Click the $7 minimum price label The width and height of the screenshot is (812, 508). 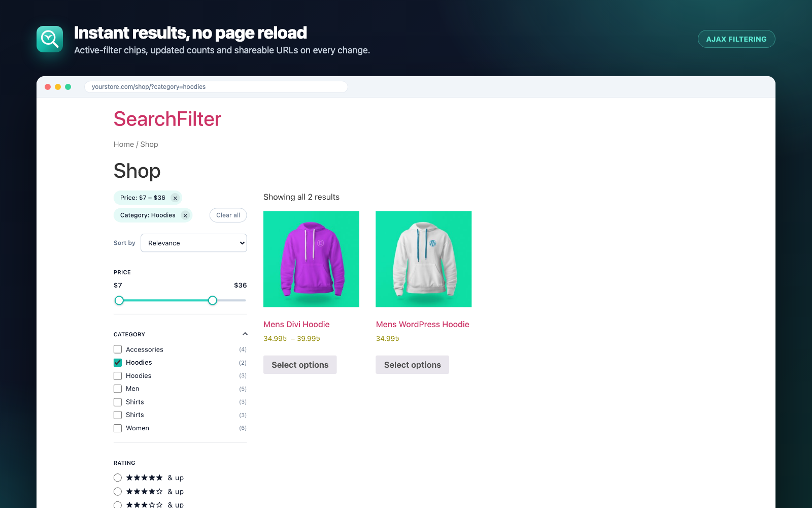pos(118,285)
